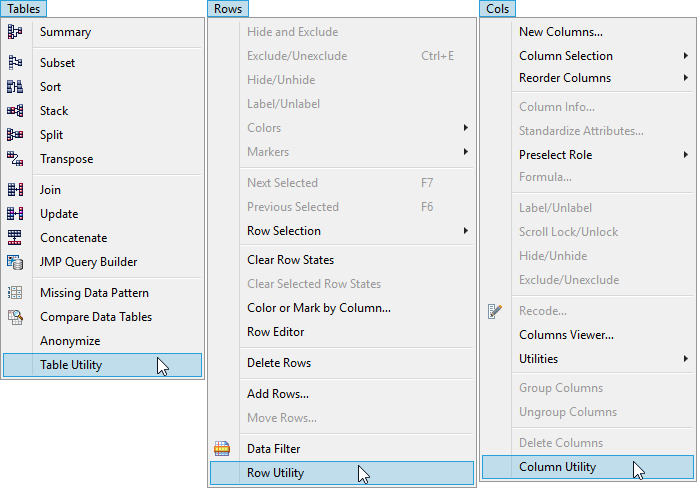Select the Subset icon in Tables menu
Screen dimensions: 697x488
coord(15,63)
